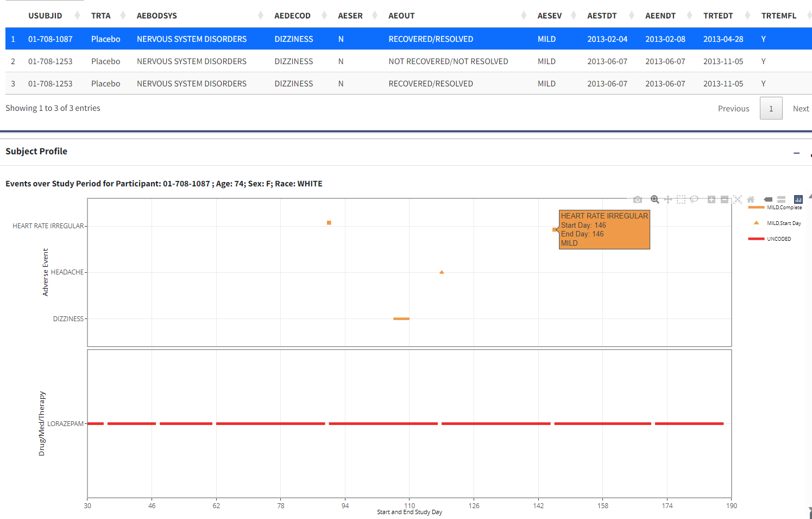Enable show closest data on hover
Viewport: 812px width, 519px height.
point(768,199)
